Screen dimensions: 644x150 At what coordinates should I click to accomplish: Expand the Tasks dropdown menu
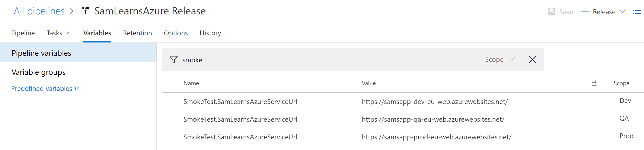click(x=58, y=33)
